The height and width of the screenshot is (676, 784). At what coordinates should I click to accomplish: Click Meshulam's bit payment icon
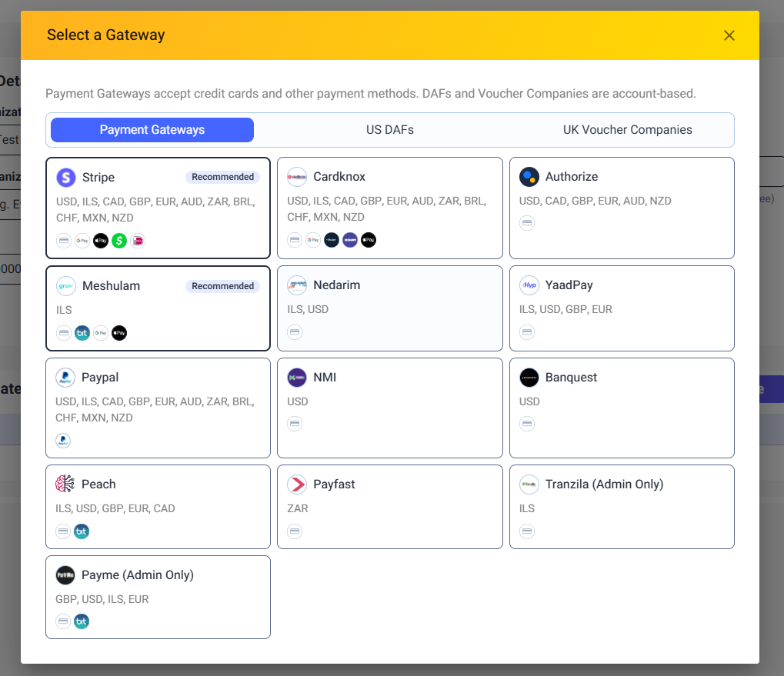(x=82, y=333)
